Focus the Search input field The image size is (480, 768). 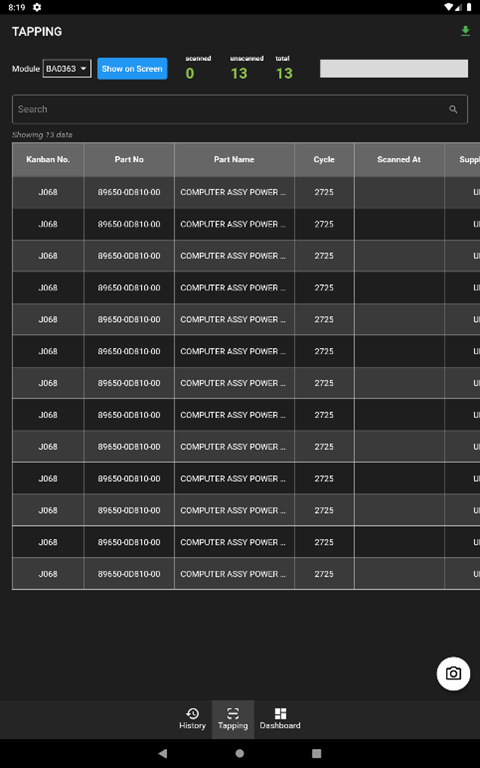pos(240,109)
